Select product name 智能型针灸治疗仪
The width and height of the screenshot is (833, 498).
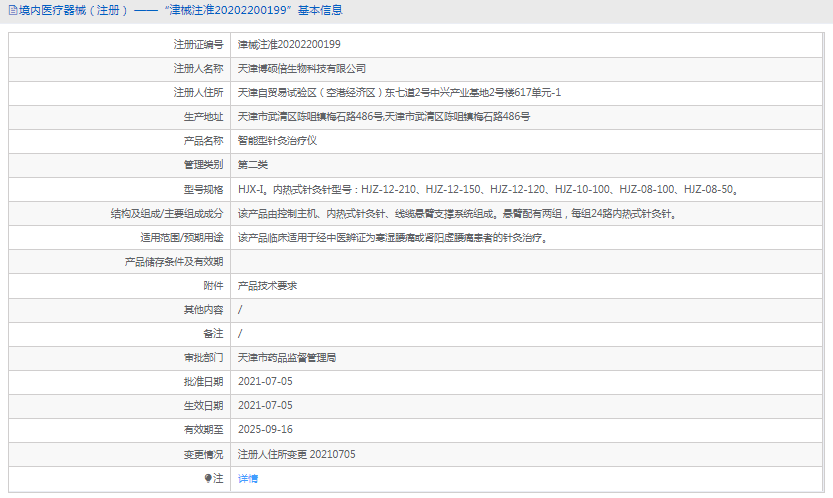[x=277, y=140]
